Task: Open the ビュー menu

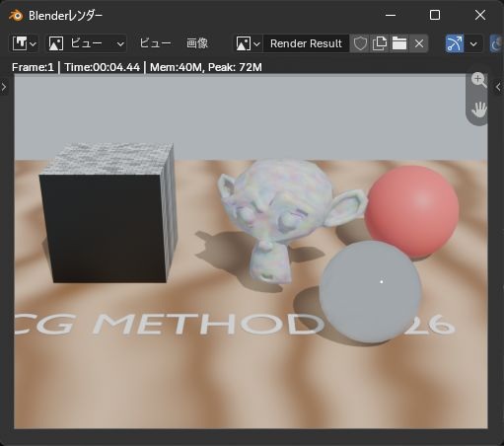Action: click(156, 43)
